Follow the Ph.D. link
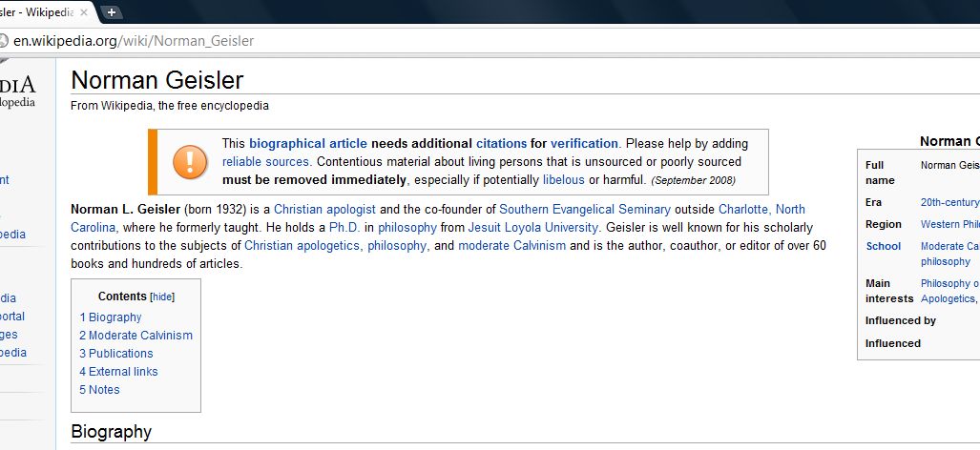This screenshot has height=450, width=980. 344,227
